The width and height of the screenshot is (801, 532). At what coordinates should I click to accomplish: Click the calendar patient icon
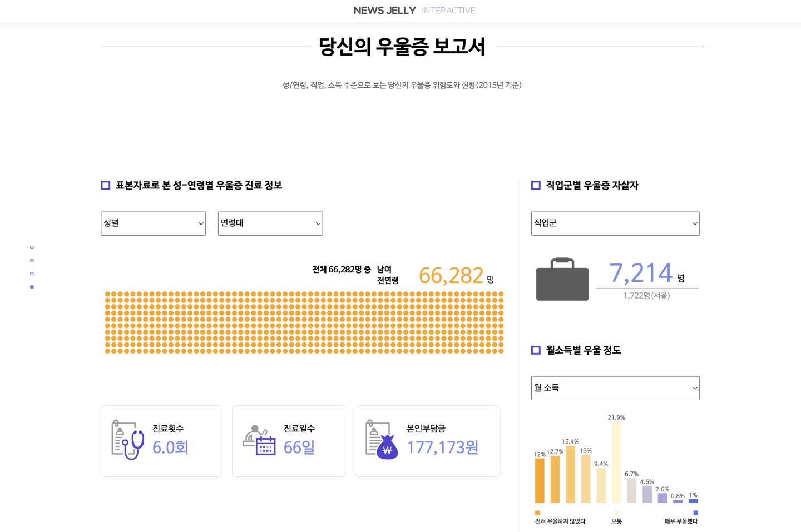(259, 440)
